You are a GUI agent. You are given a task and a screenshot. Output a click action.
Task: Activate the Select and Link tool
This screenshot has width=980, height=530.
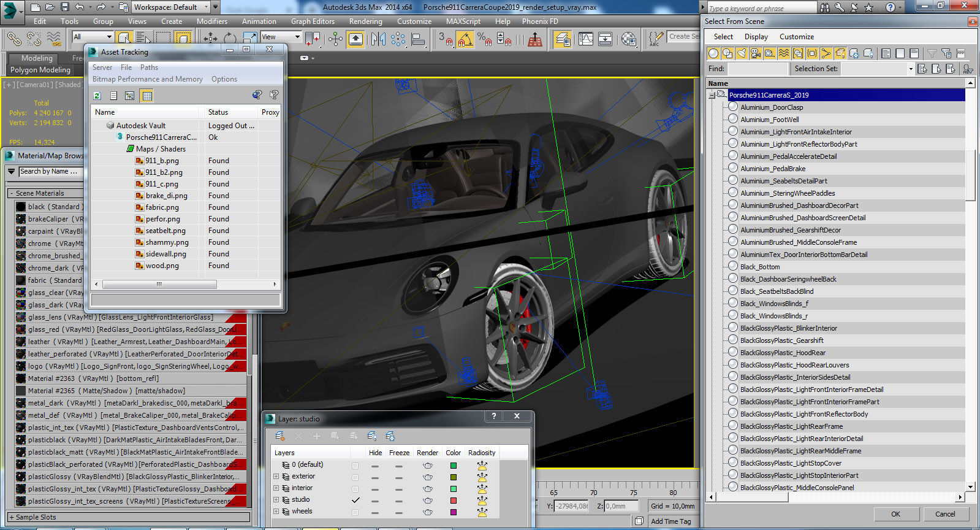coord(13,39)
